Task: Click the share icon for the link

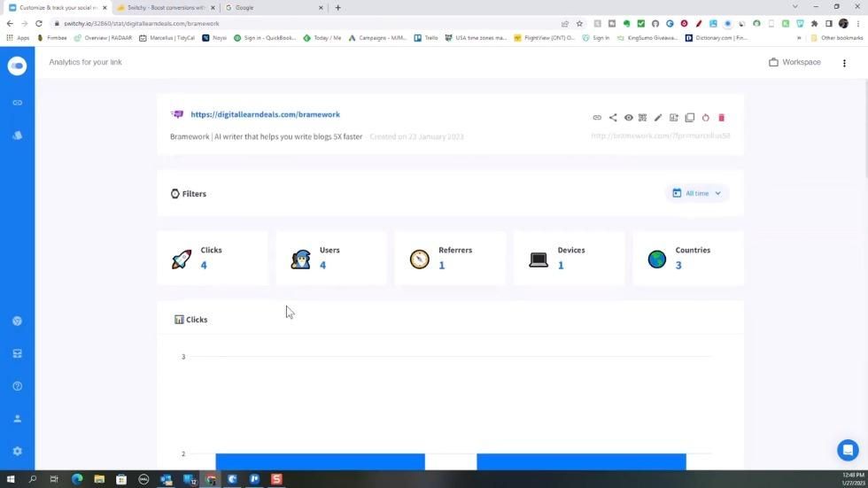Action: (x=613, y=118)
